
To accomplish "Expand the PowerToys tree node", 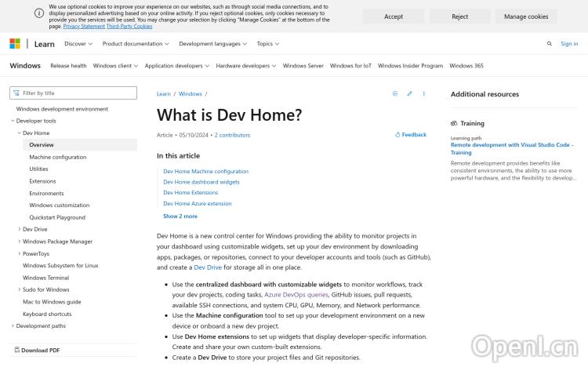I will pos(19,253).
